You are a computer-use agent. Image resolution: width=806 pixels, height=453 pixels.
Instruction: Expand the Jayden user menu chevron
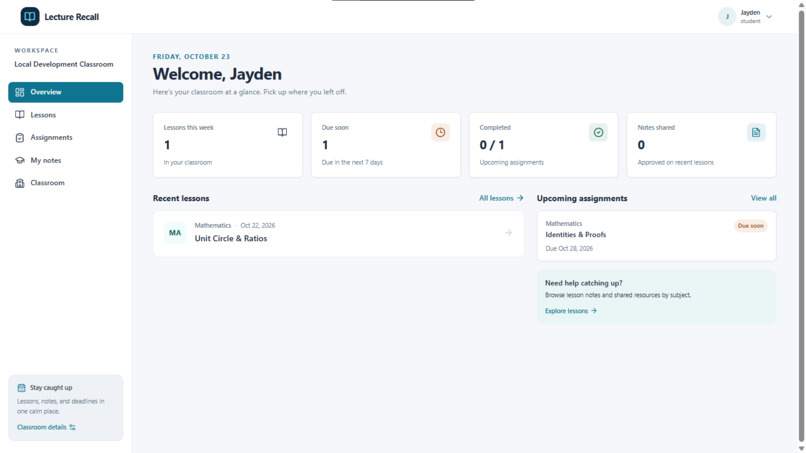[x=769, y=16]
